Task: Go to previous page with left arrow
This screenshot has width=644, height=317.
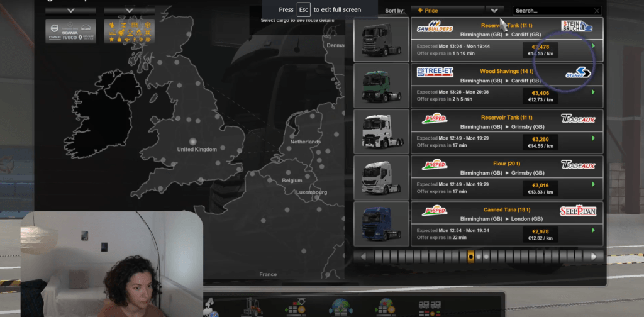Action: pos(363,257)
